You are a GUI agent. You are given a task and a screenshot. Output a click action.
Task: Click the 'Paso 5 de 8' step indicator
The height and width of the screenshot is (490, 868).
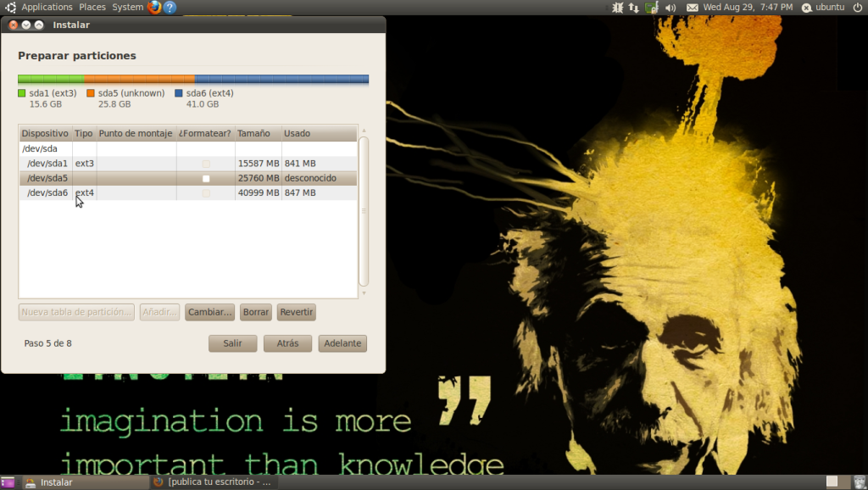48,343
